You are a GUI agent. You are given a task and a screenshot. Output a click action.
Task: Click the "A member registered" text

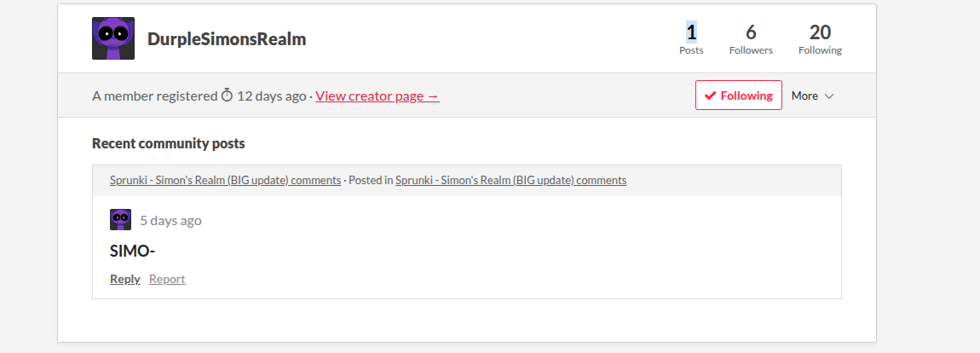pos(154,95)
